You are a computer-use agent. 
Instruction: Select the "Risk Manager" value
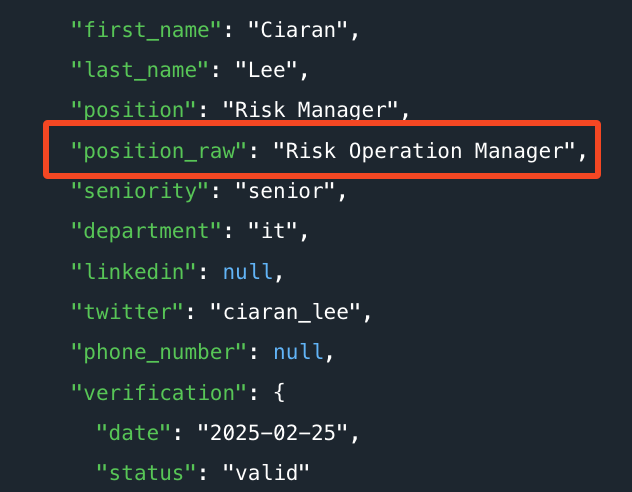310,111
